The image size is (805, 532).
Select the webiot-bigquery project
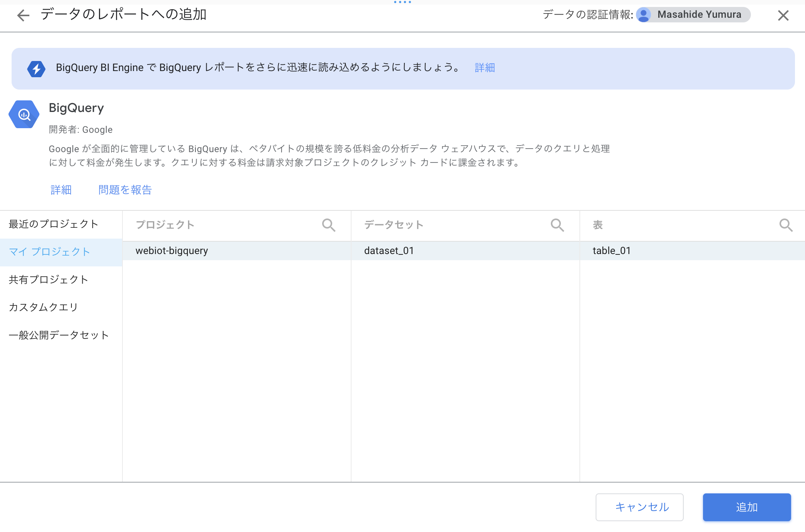pos(172,251)
